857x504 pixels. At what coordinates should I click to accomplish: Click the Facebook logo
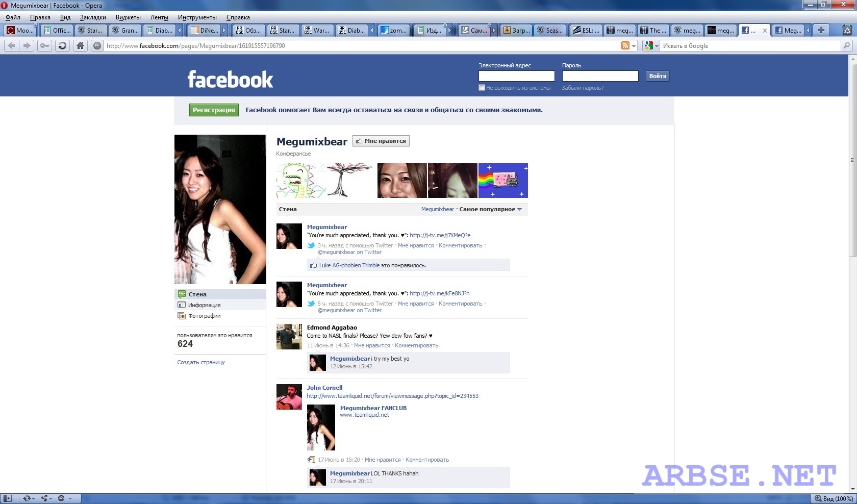[230, 79]
